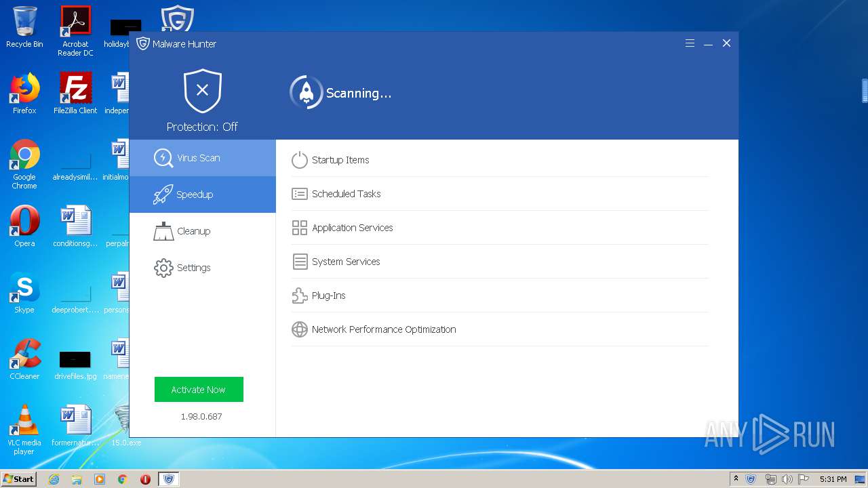Click the Speedup rocket icon in sidebar
The width and height of the screenshot is (868, 488).
pos(163,195)
